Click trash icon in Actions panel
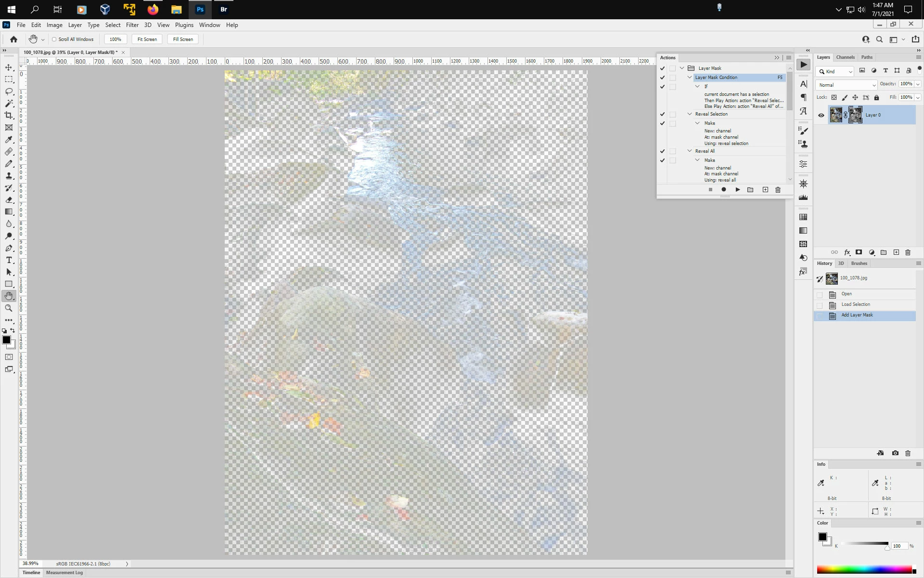Image resolution: width=924 pixels, height=578 pixels. pyautogui.click(x=778, y=190)
